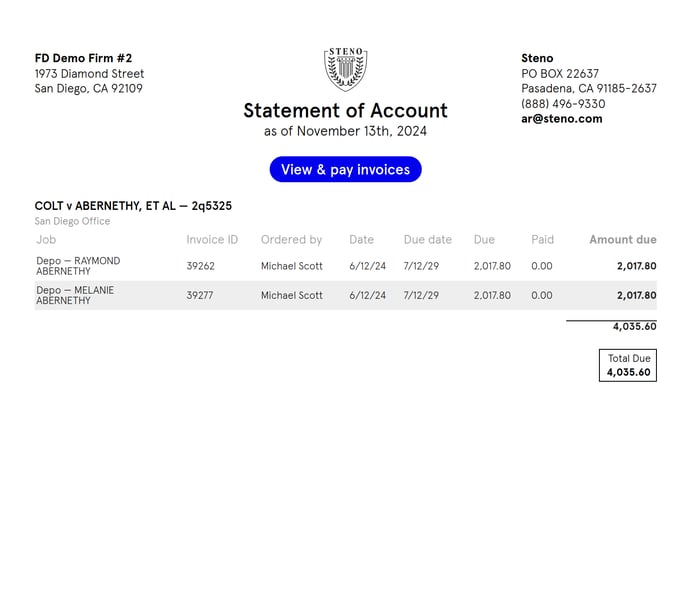Click the Statement of Account heading

(x=345, y=111)
